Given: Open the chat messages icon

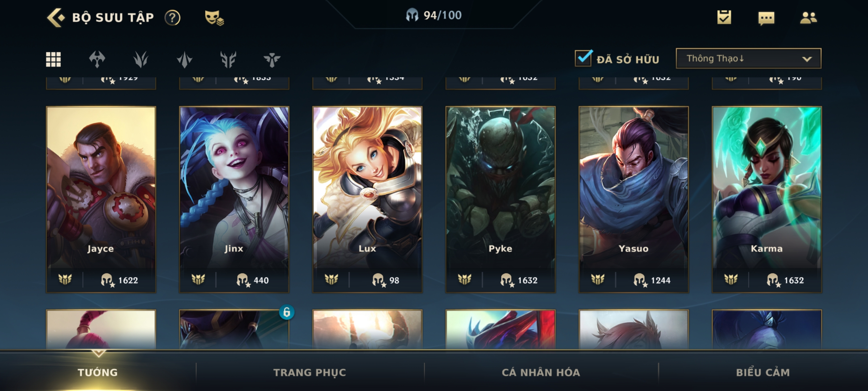Looking at the screenshot, I should click(x=766, y=18).
